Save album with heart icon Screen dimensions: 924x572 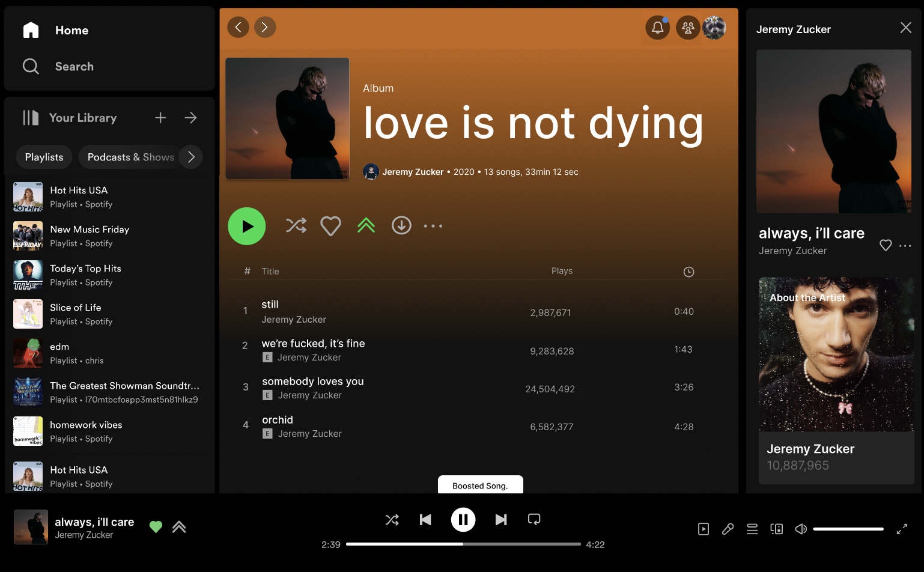[x=330, y=226]
